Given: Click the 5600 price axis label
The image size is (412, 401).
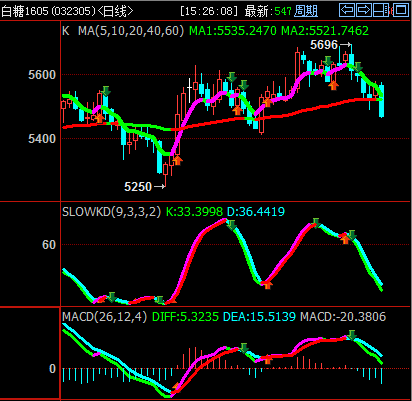Looking at the screenshot, I should point(42,75).
